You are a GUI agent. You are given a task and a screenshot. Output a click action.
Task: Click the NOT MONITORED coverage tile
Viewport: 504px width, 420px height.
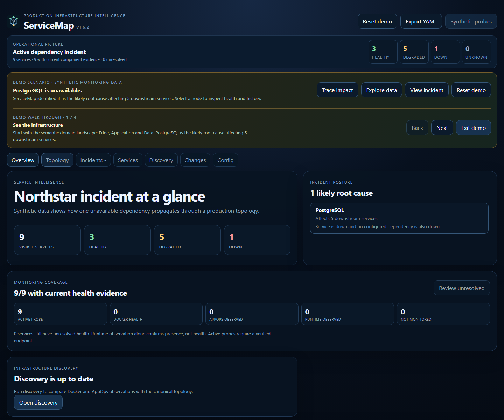click(443, 314)
